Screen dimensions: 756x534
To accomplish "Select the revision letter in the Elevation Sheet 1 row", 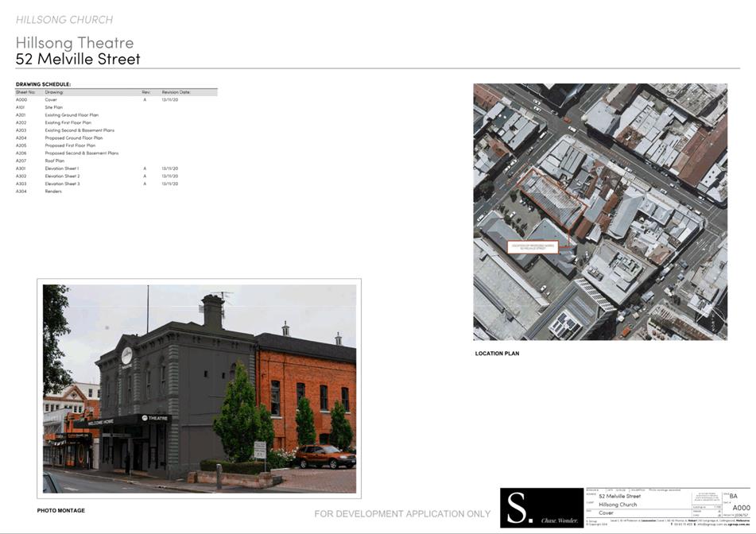I will 145,168.
